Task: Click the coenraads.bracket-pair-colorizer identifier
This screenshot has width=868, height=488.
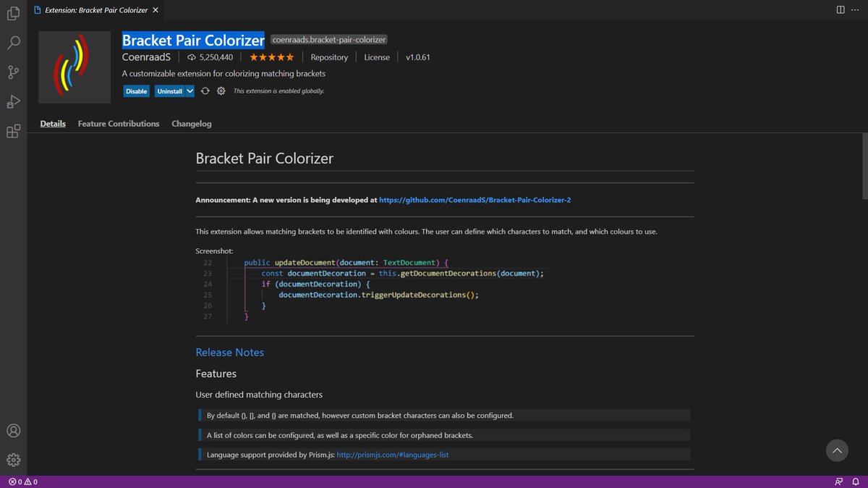Action: point(328,40)
